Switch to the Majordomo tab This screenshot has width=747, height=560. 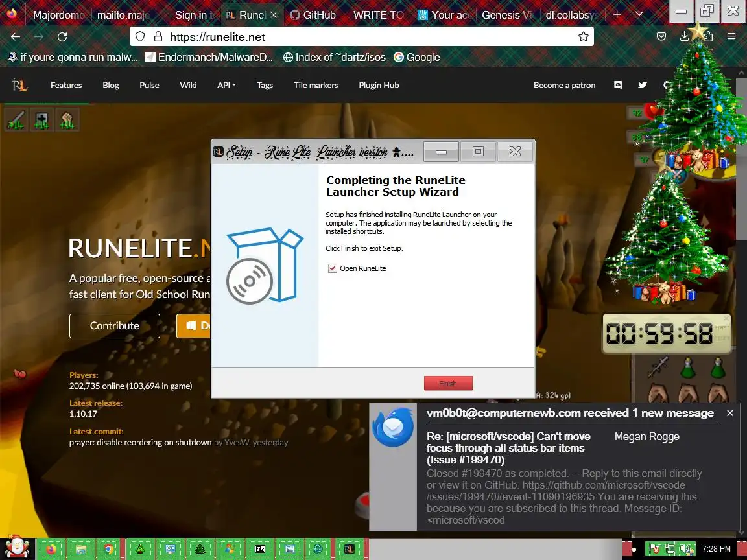pos(58,15)
